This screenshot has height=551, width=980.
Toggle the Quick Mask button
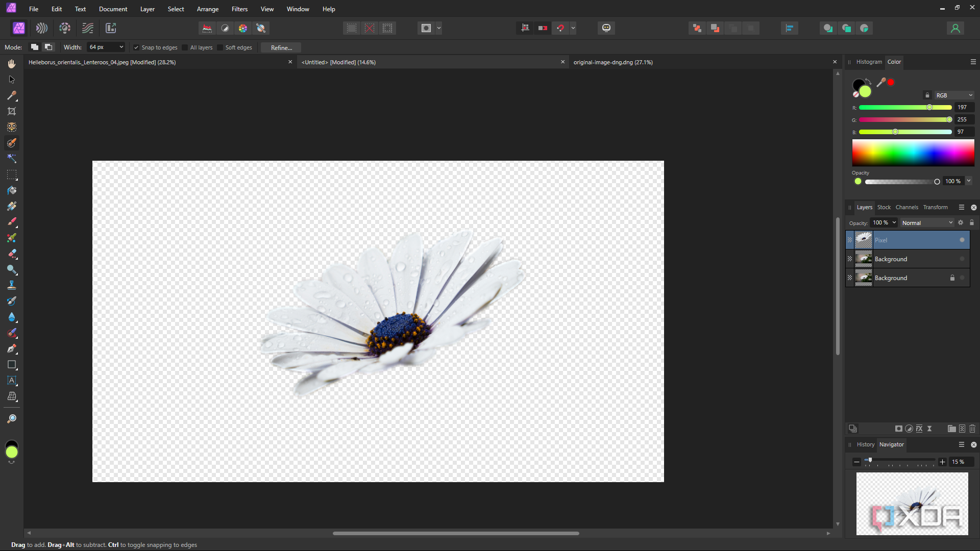(426, 28)
